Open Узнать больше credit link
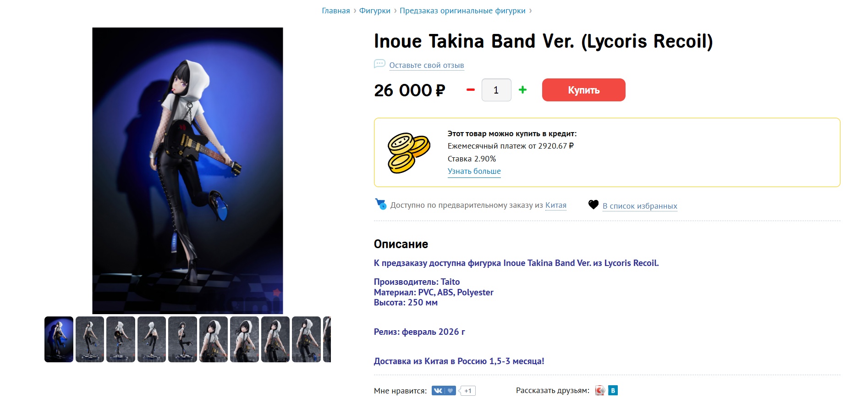The height and width of the screenshot is (410, 868). point(474,171)
